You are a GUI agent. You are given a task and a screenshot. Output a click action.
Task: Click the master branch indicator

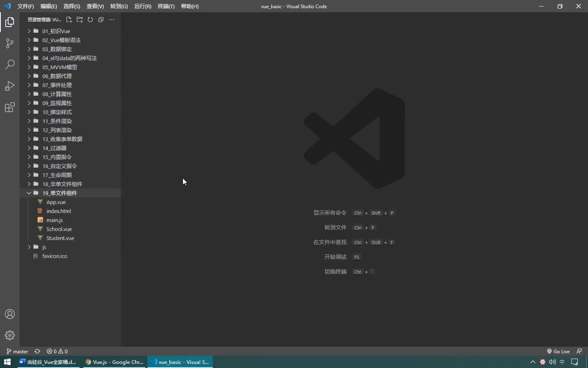17,351
